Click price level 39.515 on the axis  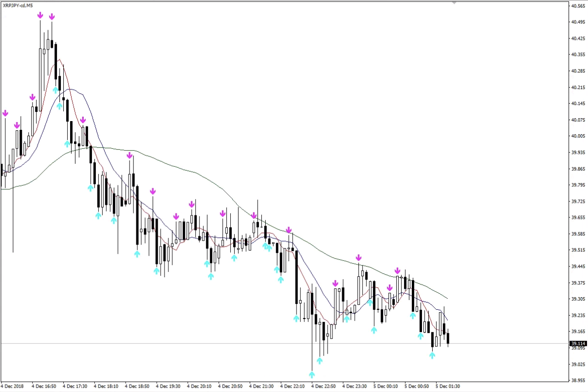578,250
